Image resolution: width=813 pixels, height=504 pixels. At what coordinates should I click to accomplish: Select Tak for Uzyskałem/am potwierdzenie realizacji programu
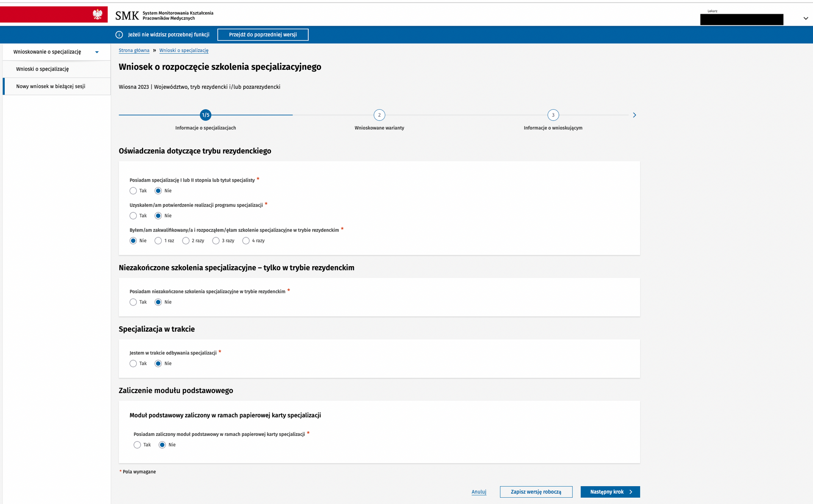click(133, 216)
